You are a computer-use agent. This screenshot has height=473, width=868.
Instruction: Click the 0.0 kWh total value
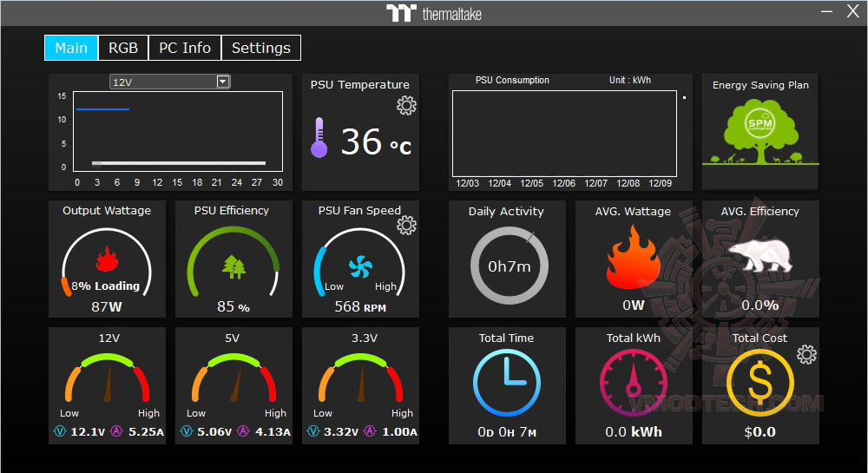[634, 432]
